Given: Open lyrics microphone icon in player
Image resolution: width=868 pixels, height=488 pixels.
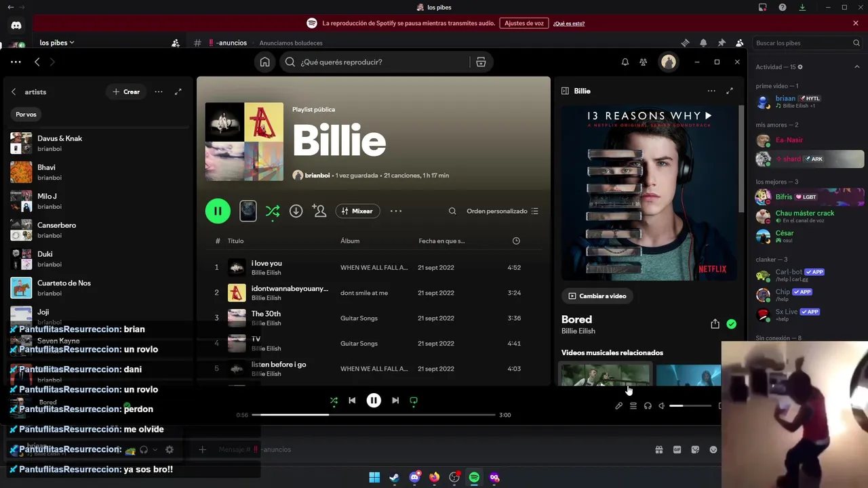Looking at the screenshot, I should click(x=618, y=406).
